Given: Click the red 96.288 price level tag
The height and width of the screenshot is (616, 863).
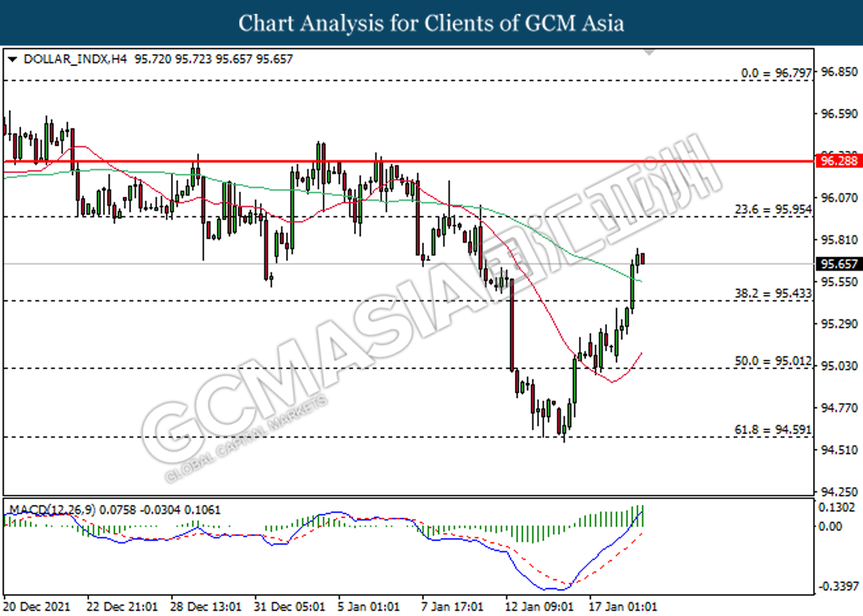Looking at the screenshot, I should [839, 161].
